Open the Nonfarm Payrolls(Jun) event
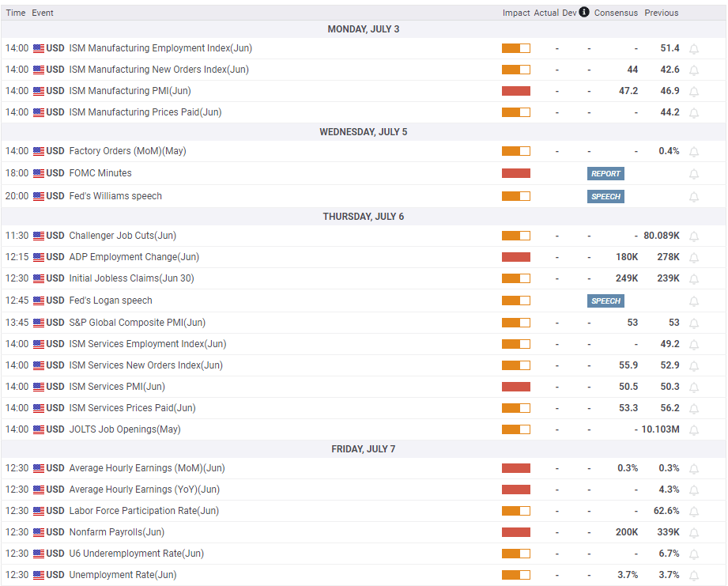 tap(116, 532)
